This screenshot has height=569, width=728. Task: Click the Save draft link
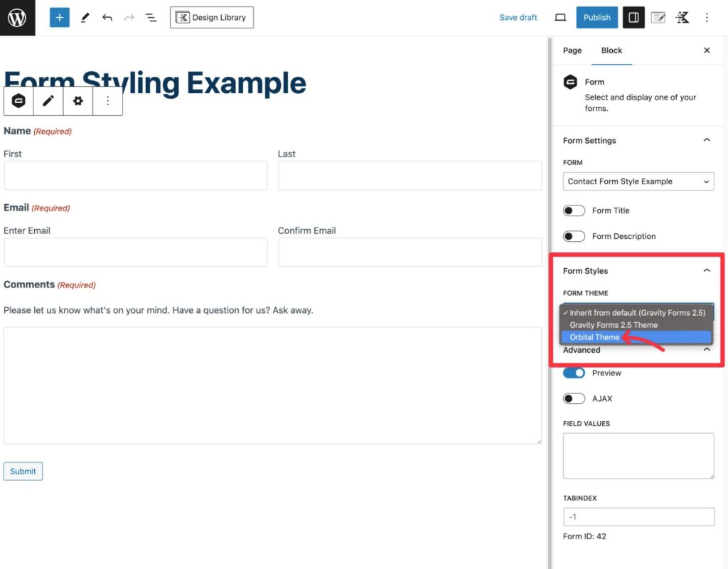point(518,17)
